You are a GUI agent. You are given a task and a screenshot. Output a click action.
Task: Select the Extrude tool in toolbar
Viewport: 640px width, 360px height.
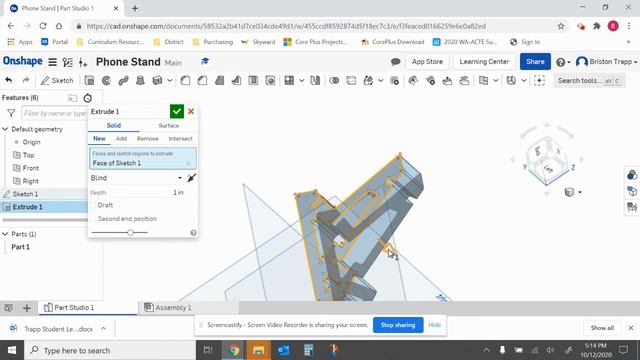pos(89,80)
